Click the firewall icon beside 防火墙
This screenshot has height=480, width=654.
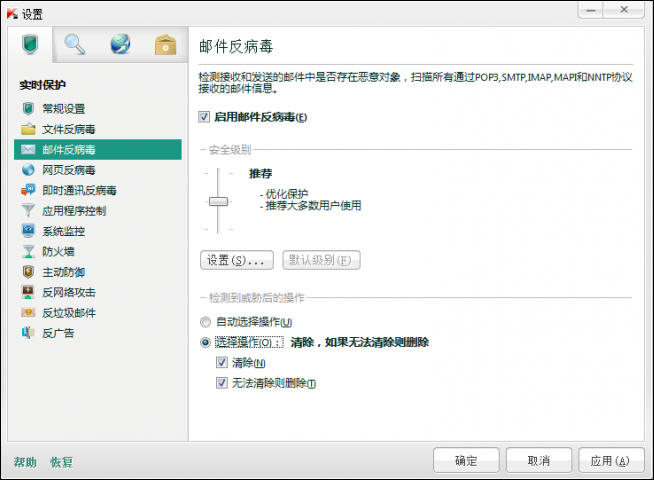pyautogui.click(x=28, y=251)
